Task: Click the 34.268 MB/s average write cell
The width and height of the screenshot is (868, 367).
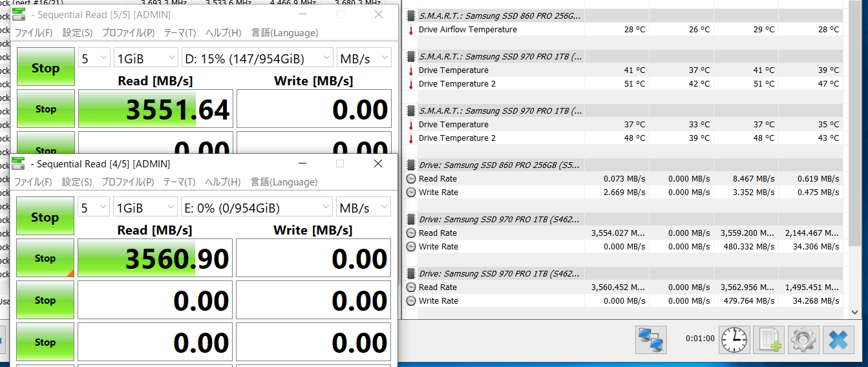Action: tap(816, 301)
